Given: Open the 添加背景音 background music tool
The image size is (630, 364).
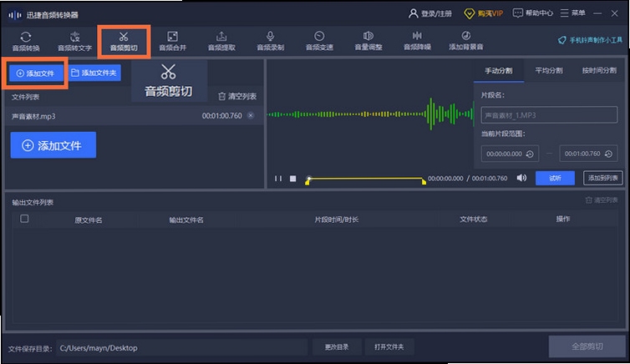Looking at the screenshot, I should coord(466,42).
